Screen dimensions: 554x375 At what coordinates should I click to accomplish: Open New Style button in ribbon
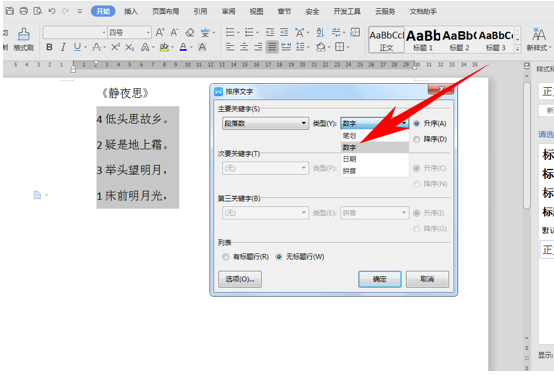(539, 39)
